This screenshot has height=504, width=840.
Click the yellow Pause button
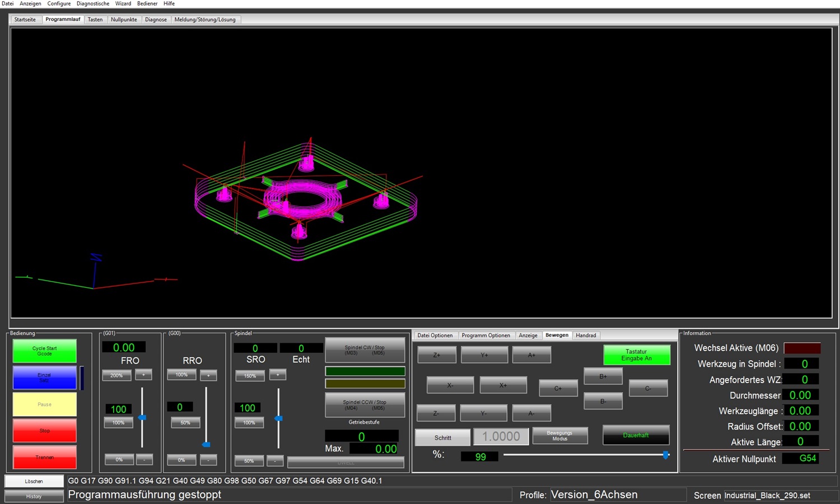click(x=45, y=404)
